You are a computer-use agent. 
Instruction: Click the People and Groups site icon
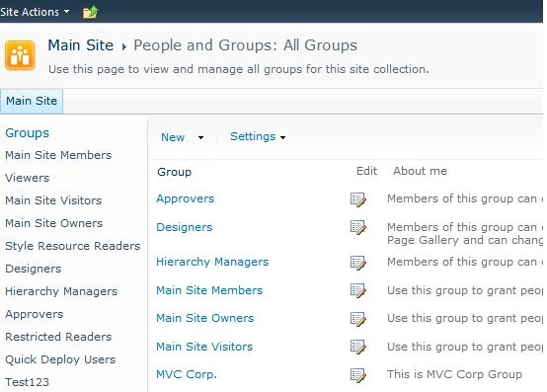point(20,55)
